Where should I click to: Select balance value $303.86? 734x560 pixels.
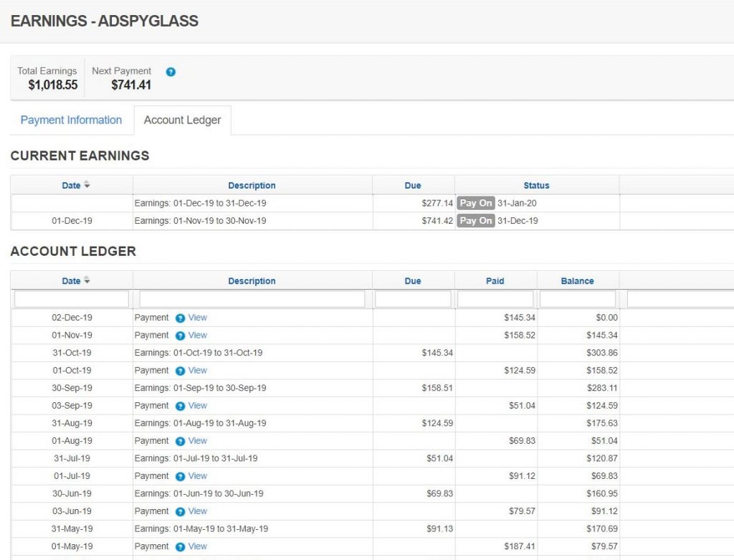[x=602, y=353]
